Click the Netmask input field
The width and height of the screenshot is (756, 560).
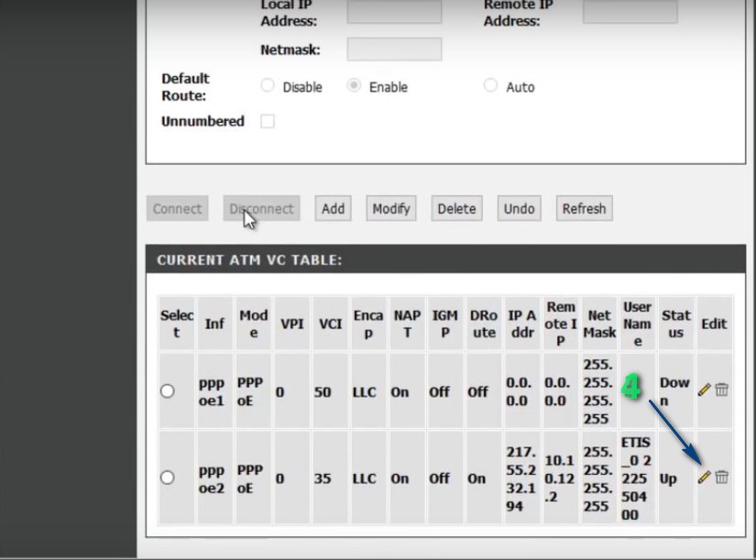(x=394, y=49)
